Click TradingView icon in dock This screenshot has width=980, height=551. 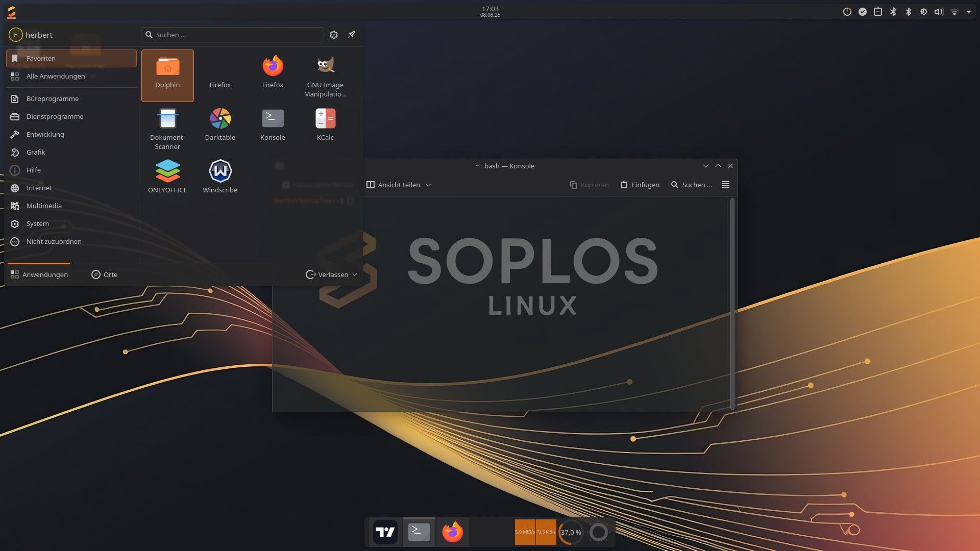point(385,532)
